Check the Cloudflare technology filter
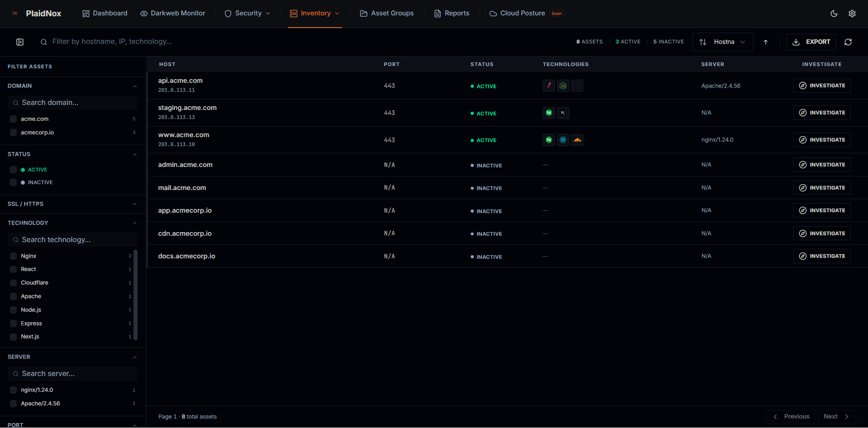This screenshot has height=428, width=868. pyautogui.click(x=13, y=282)
